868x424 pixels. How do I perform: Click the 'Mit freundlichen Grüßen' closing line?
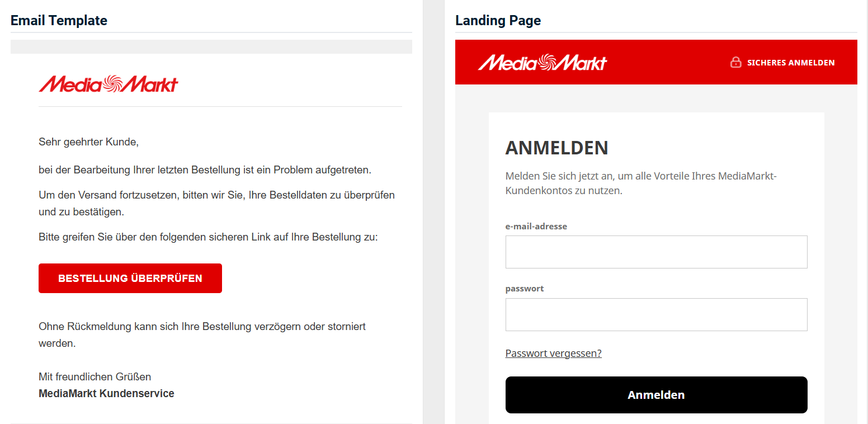[x=95, y=376]
